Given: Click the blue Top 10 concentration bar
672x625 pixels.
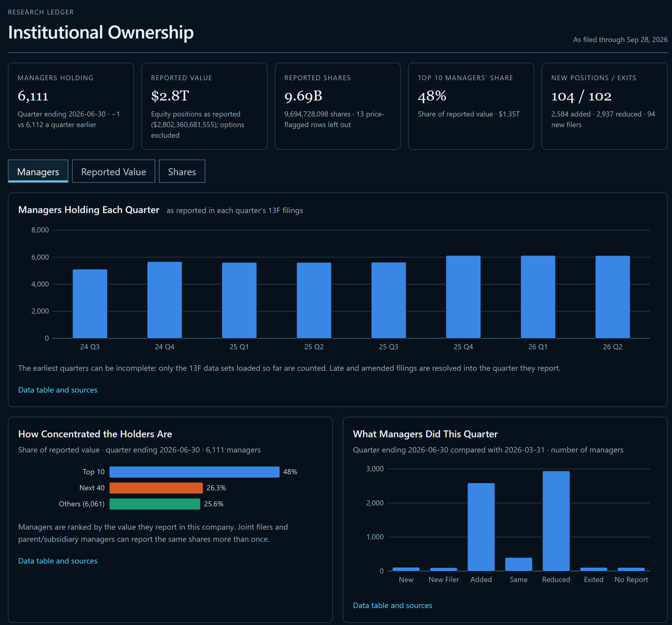Looking at the screenshot, I should [x=194, y=472].
